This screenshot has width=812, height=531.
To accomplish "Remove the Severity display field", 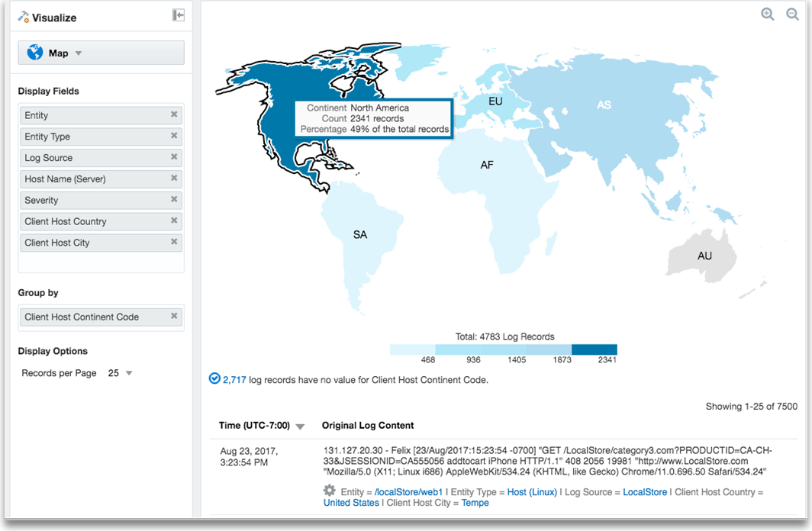I will (174, 200).
